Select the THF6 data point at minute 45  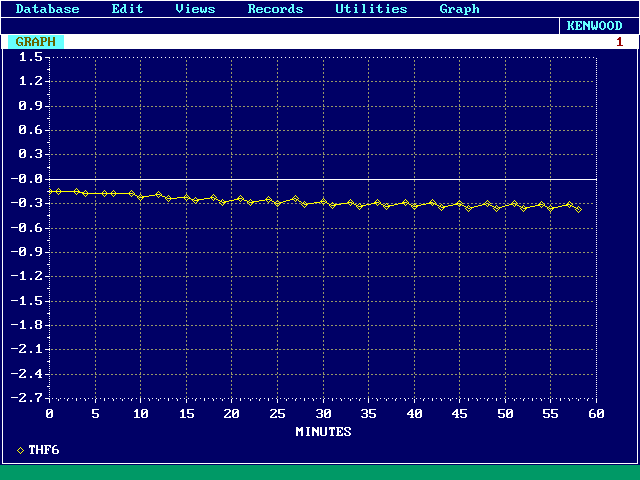[x=460, y=203]
